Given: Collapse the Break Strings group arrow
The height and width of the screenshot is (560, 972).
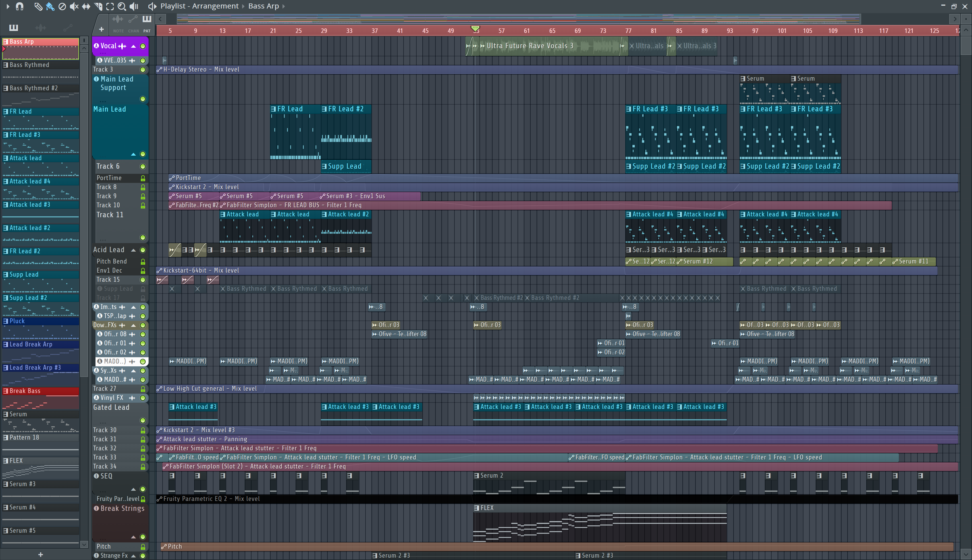Looking at the screenshot, I should pyautogui.click(x=134, y=537).
